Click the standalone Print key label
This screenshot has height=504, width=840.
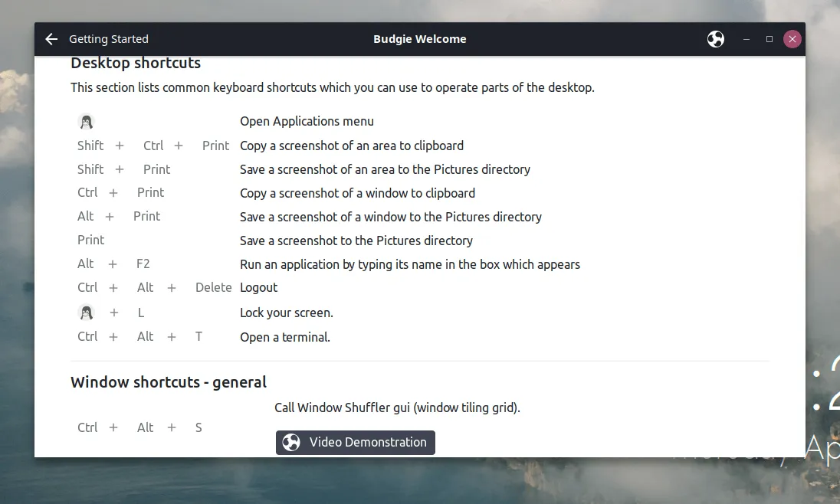90,241
